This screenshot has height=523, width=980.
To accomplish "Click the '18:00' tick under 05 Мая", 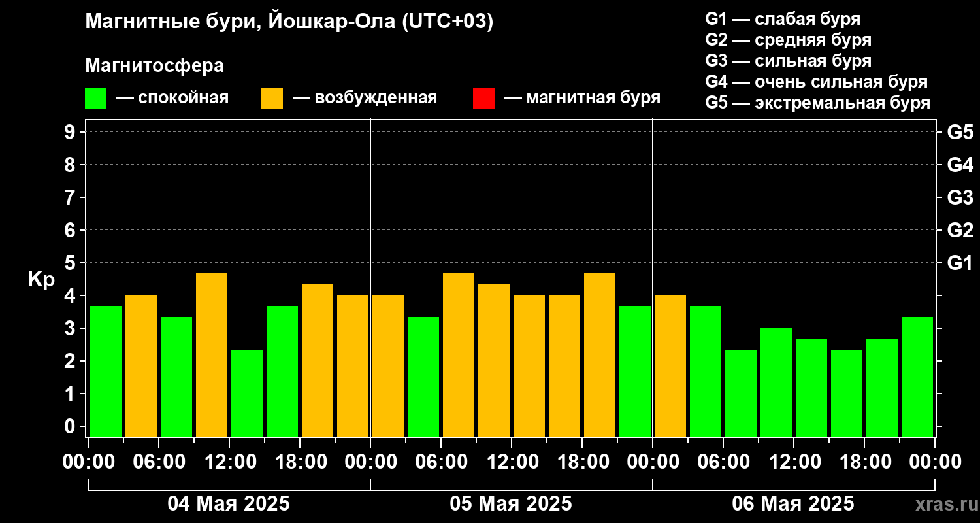I will tap(582, 462).
